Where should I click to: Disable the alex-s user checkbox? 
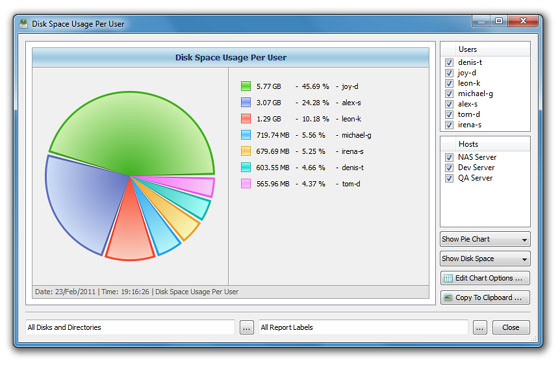(x=449, y=104)
